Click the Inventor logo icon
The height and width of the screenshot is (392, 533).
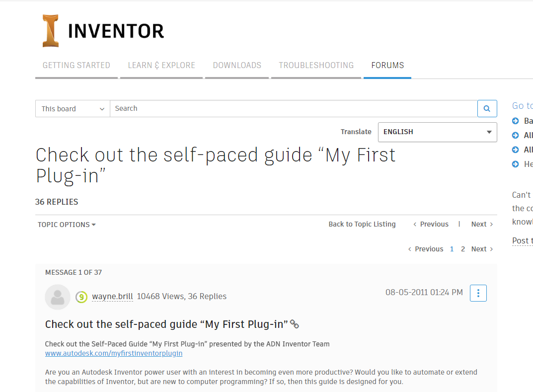(50, 30)
